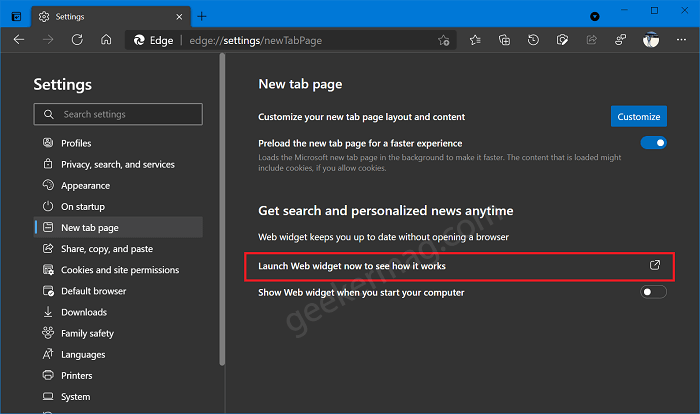
Task: Click the Search settings field
Action: [x=118, y=114]
